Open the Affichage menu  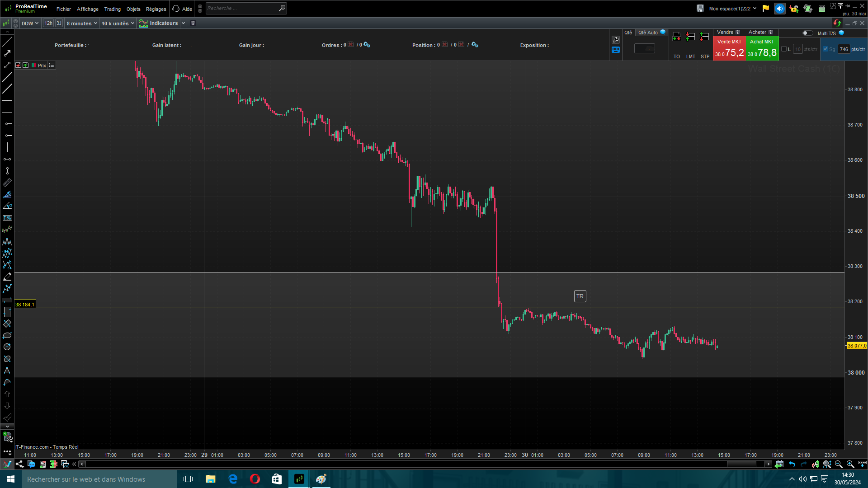point(87,9)
